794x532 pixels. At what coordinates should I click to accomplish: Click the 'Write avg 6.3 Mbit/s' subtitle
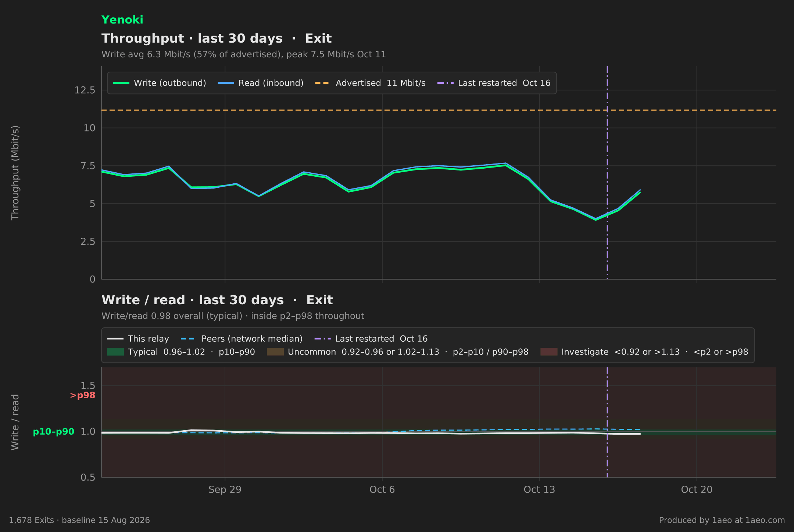[243, 54]
